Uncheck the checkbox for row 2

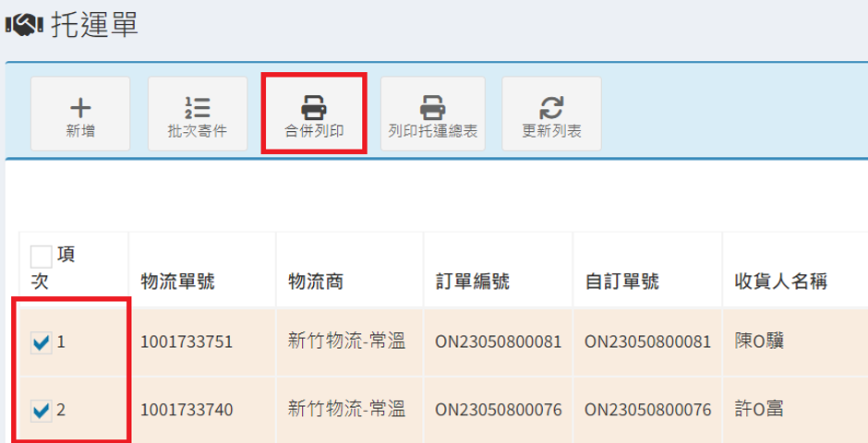click(x=41, y=411)
